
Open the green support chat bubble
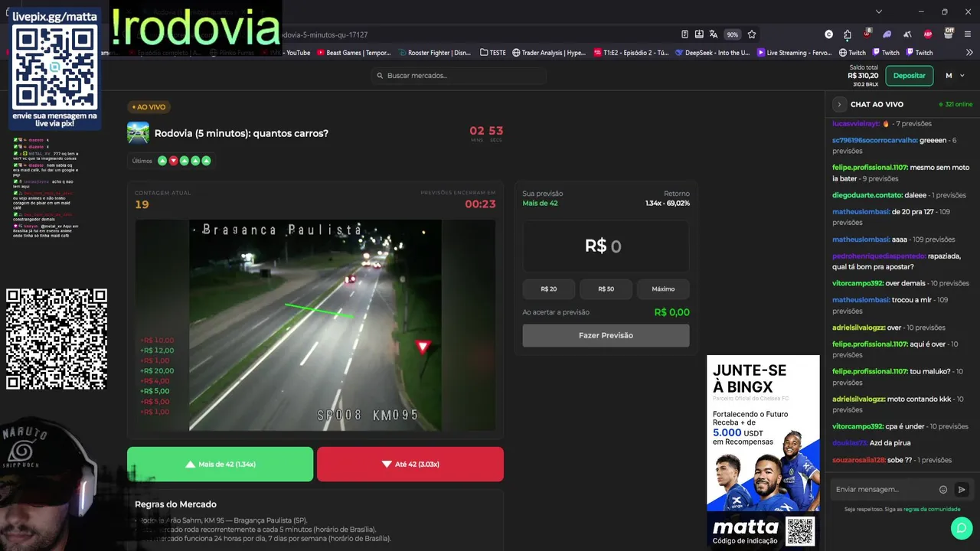tap(962, 528)
